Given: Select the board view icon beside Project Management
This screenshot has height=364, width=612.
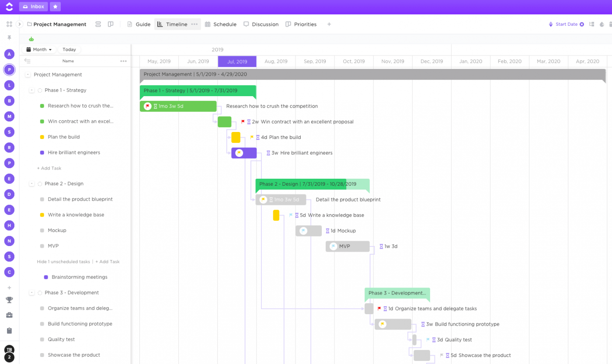Looking at the screenshot, I should [x=110, y=24].
